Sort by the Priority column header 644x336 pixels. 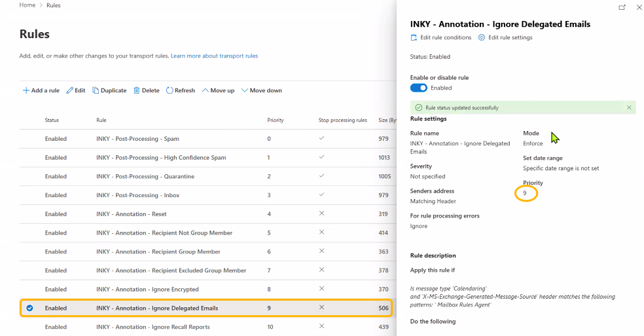coord(275,120)
